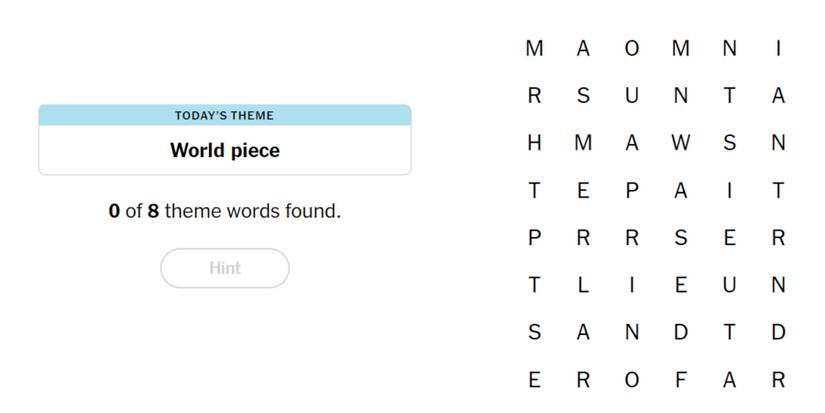Viewport: 825px width, 413px height.
Task: Pick the letter O in the top row
Action: click(x=632, y=48)
